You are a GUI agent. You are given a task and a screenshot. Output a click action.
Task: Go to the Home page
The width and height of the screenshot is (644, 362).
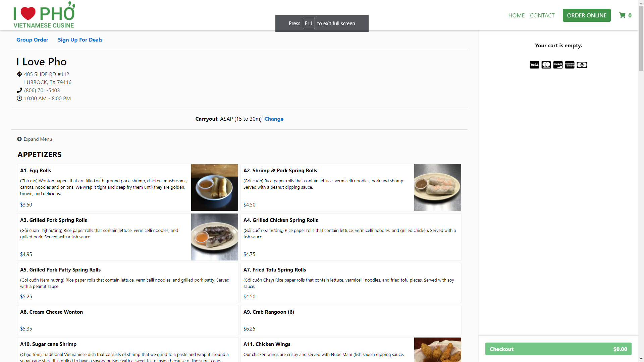(x=516, y=15)
